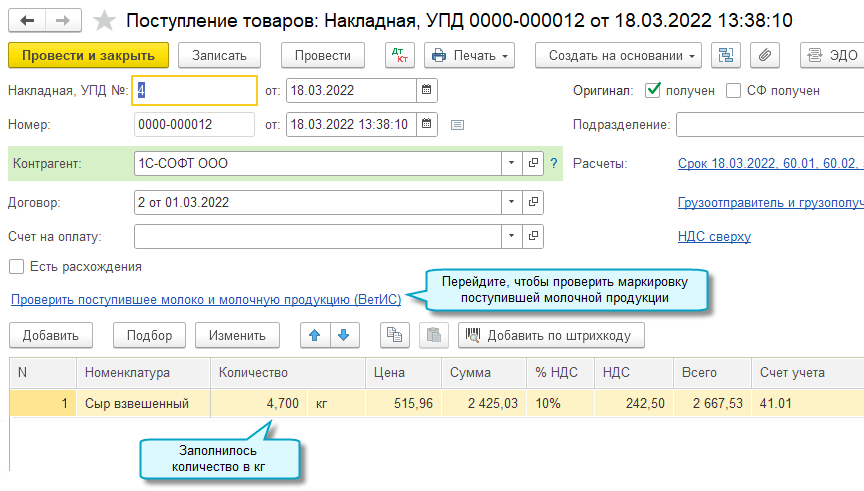The height and width of the screenshot is (491, 864).
Task: Expand the Счет на оплату dropdown list
Action: tap(511, 236)
